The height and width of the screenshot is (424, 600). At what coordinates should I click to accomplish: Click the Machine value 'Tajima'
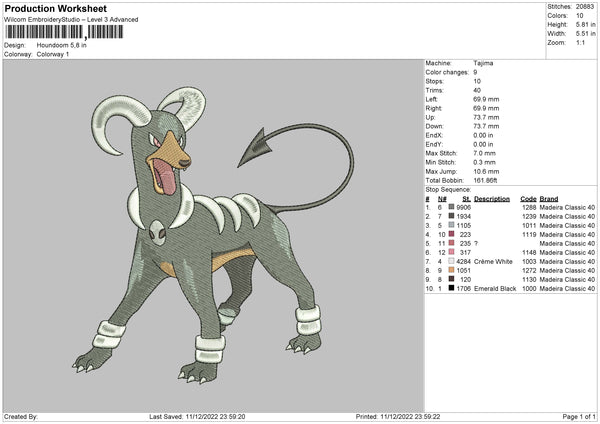483,63
